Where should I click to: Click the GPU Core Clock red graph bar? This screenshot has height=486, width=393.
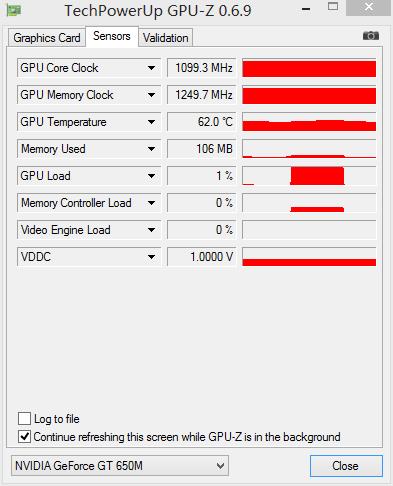(309, 68)
